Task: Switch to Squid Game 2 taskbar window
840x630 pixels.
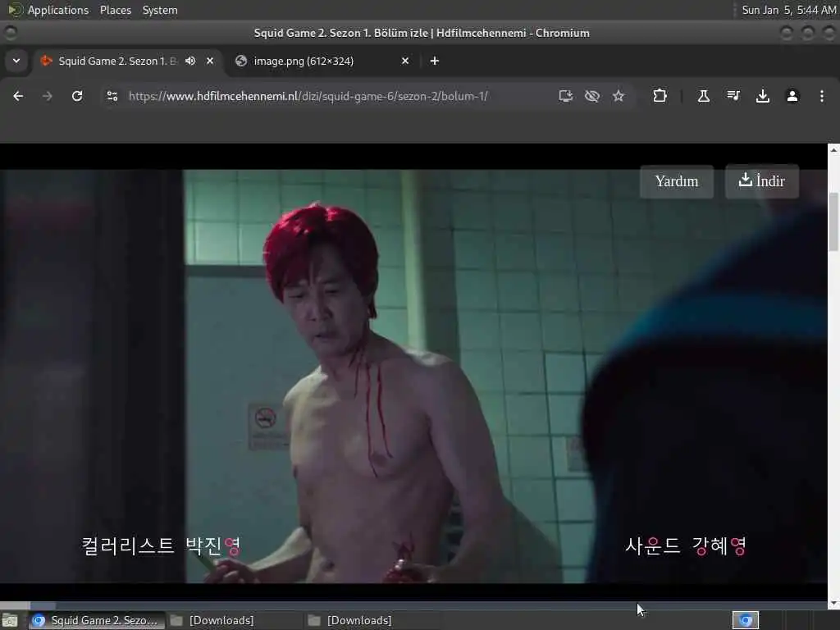Action: click(97, 620)
